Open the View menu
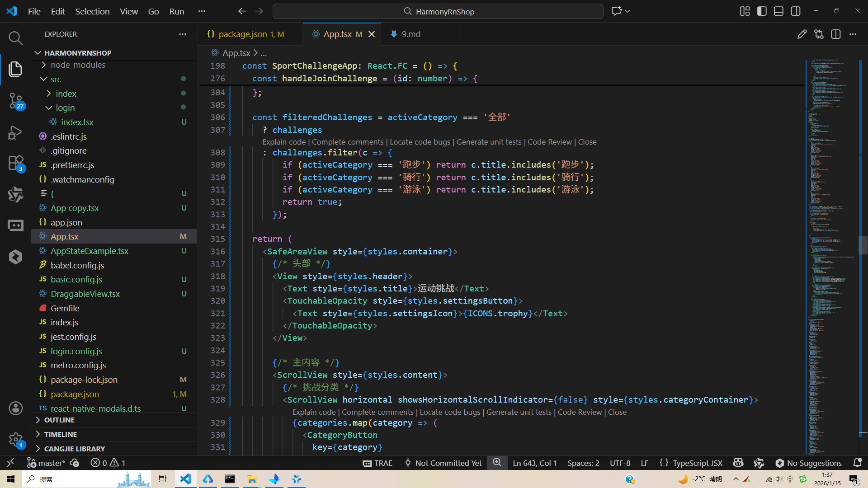 pyautogui.click(x=129, y=11)
